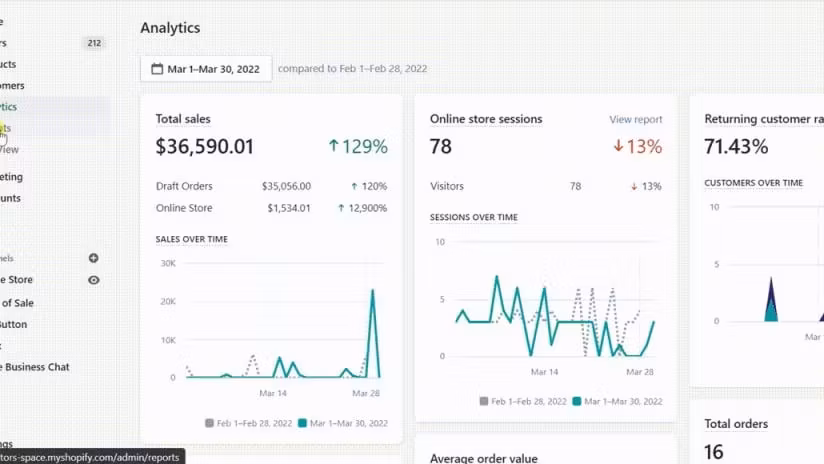Open Discounts in the sidebar

[10, 198]
